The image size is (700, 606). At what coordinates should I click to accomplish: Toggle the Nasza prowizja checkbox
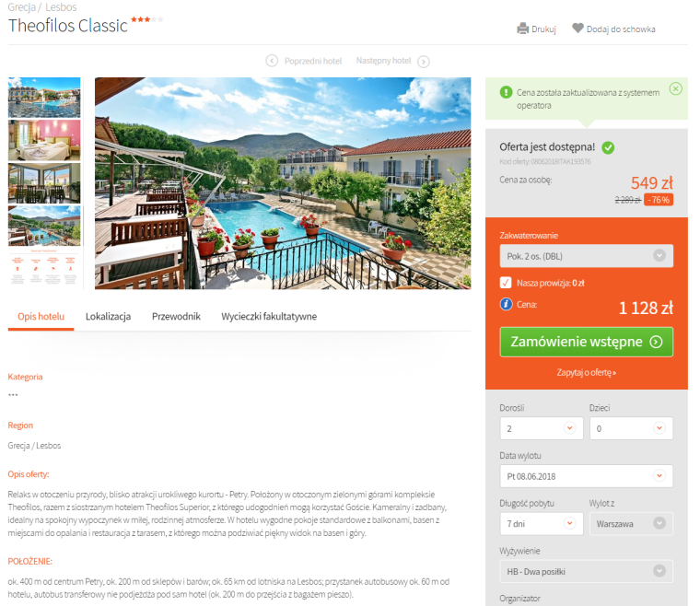(x=506, y=283)
